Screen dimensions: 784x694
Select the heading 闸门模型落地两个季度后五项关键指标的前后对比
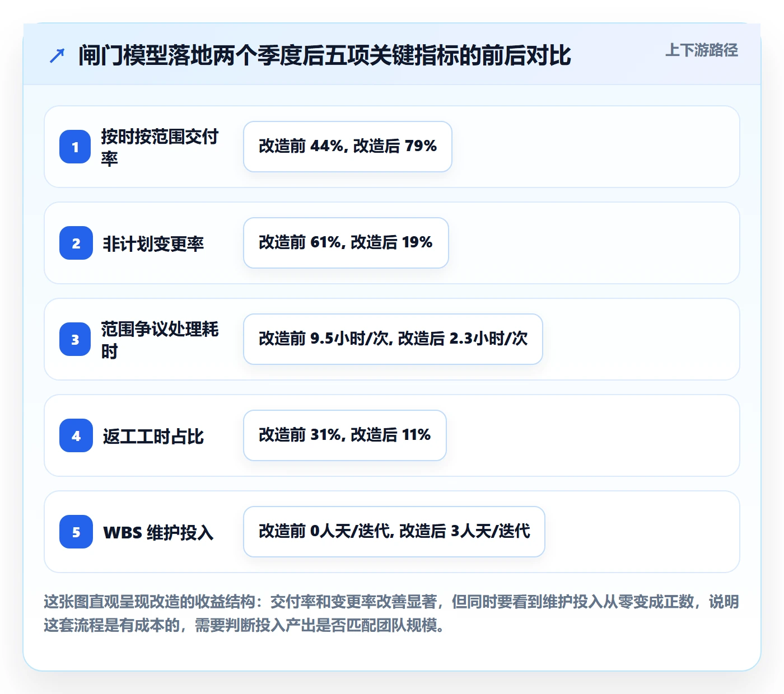[325, 55]
